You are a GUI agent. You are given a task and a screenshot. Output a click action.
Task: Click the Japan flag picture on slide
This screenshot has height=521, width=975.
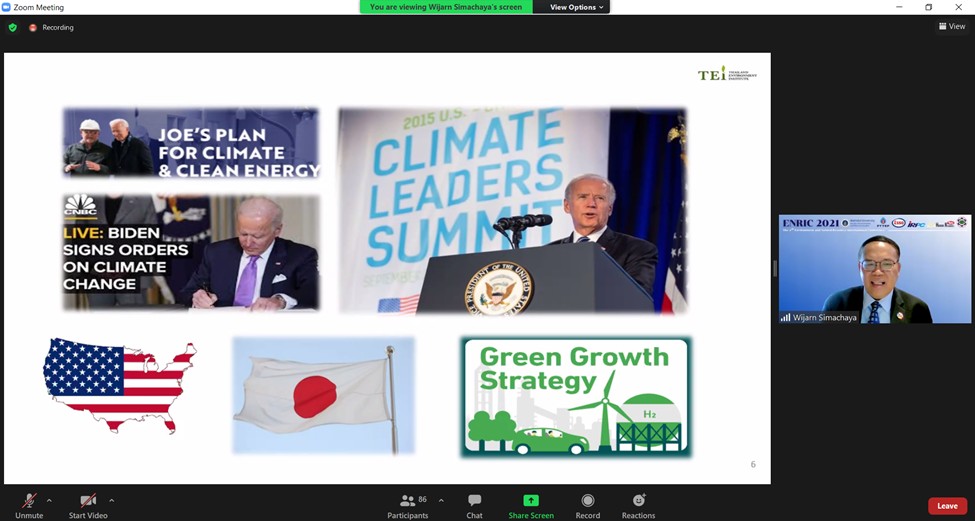pyautogui.click(x=323, y=395)
